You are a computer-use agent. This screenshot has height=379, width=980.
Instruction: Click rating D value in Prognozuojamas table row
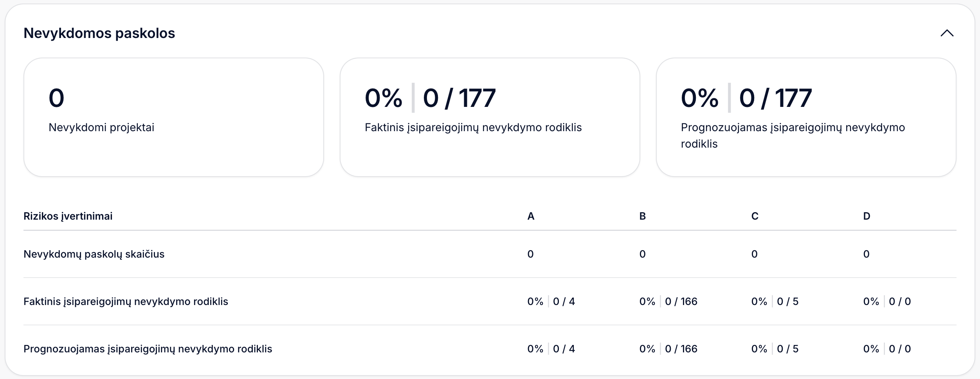click(887, 349)
